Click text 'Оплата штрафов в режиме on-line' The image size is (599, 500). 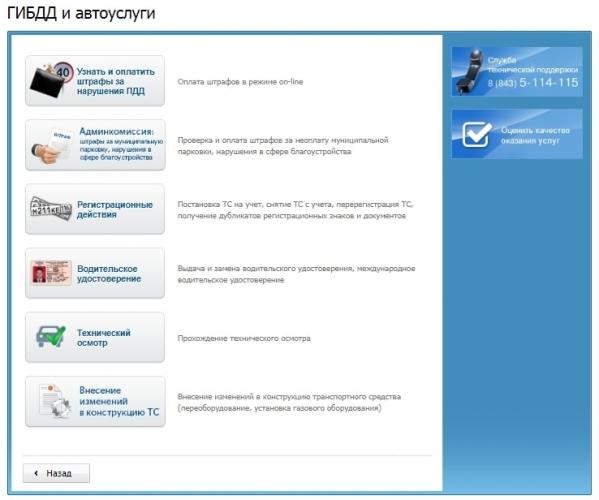(x=240, y=82)
